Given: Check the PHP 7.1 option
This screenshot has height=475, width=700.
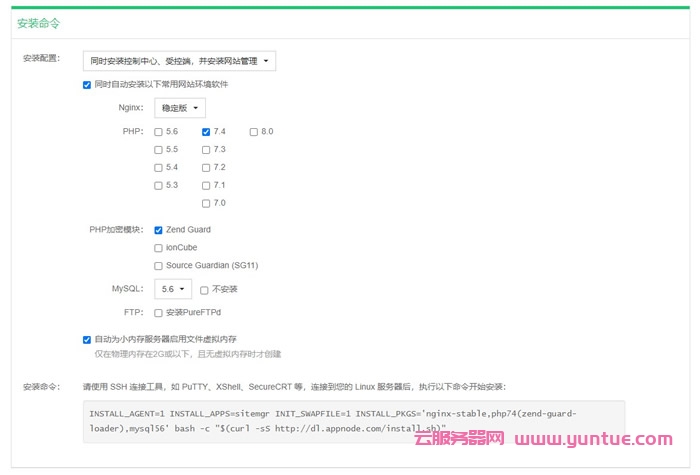Looking at the screenshot, I should (206, 186).
